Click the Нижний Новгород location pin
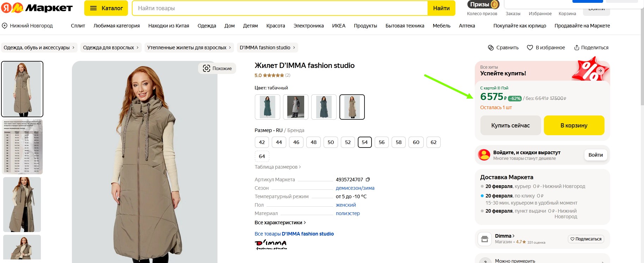 (5, 26)
